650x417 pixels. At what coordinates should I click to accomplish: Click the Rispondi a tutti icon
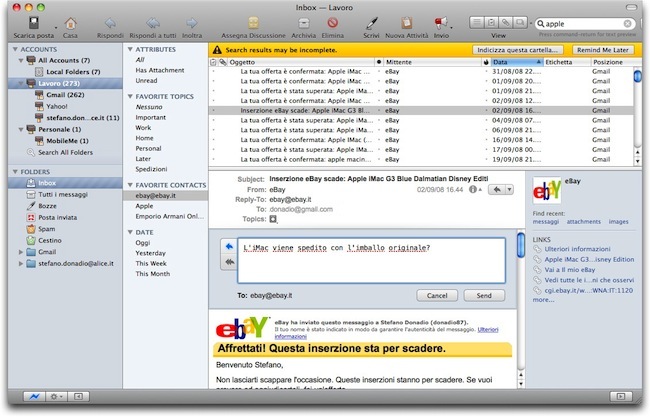(x=153, y=23)
